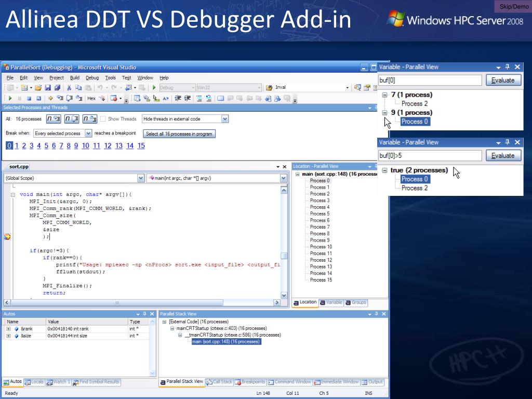Collapse the '9 (1 process)' tree node
The image size is (532, 399).
pos(385,113)
